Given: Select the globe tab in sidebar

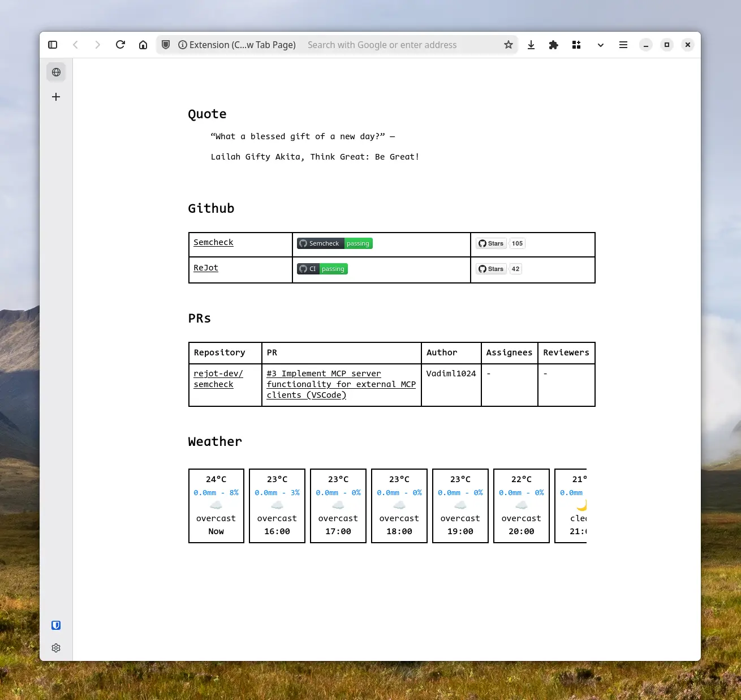Looking at the screenshot, I should pos(56,72).
